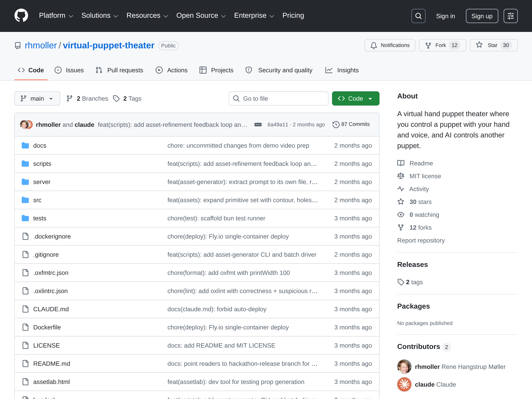Image resolution: width=532 pixels, height=399 pixels.
Task: Open the appearance settings icon button
Action: coord(510,16)
